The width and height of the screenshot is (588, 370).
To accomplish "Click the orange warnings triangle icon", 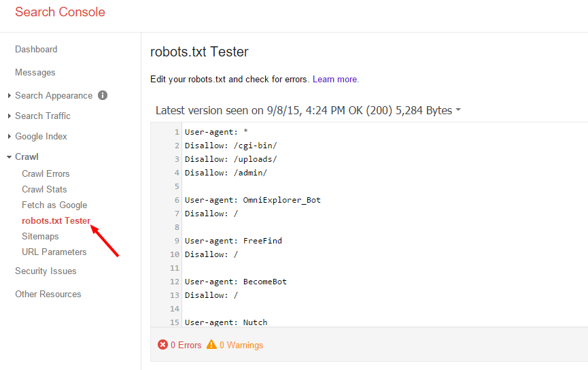I will [x=211, y=344].
